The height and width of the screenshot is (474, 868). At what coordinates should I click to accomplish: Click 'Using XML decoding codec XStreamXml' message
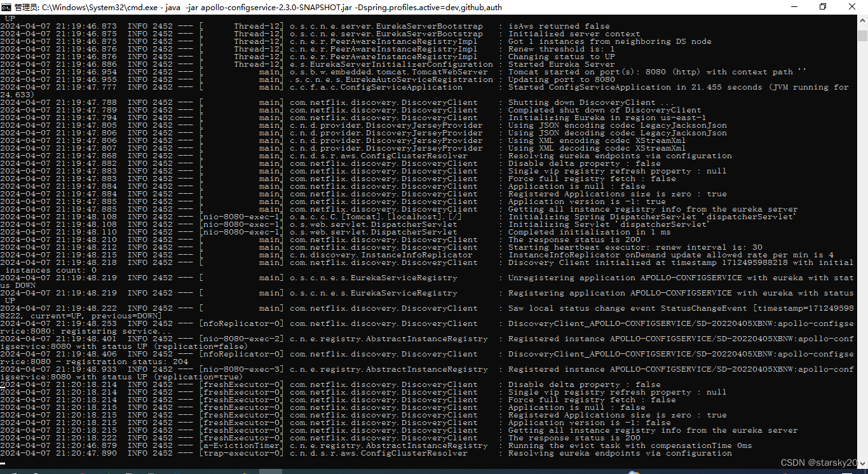pyautogui.click(x=597, y=148)
